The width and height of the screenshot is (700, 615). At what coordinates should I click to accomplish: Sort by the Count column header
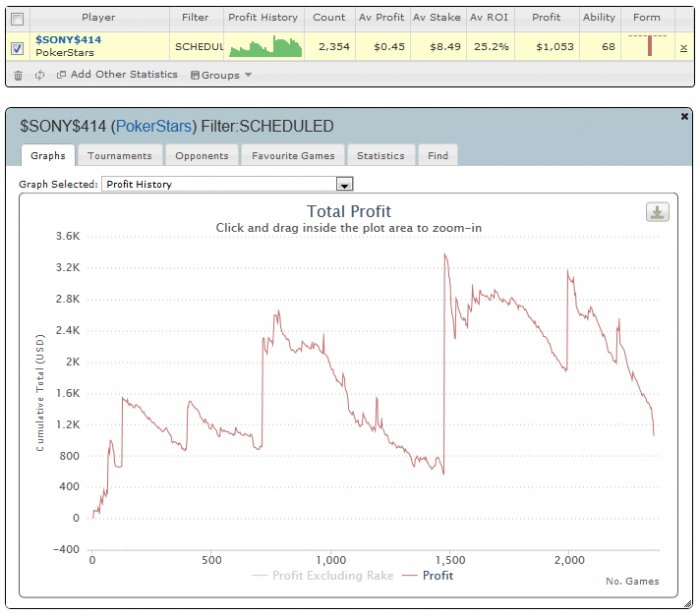[x=329, y=17]
